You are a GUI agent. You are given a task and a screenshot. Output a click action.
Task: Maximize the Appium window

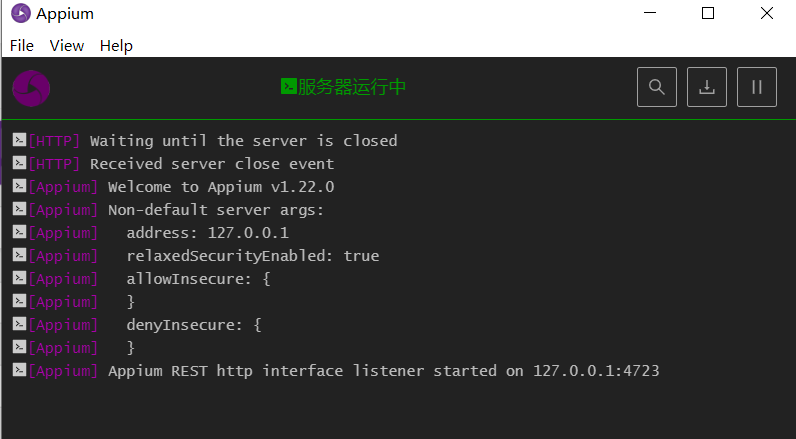[x=708, y=13]
